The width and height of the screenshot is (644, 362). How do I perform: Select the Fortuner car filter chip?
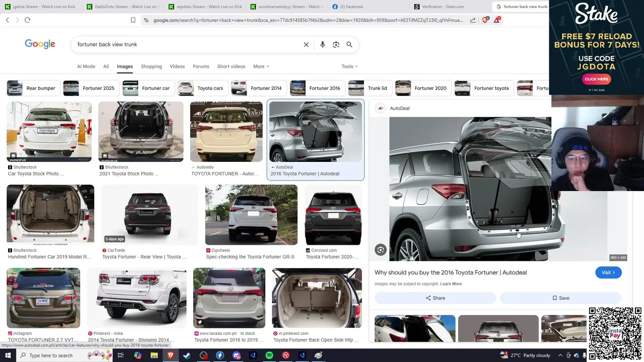[x=148, y=88]
